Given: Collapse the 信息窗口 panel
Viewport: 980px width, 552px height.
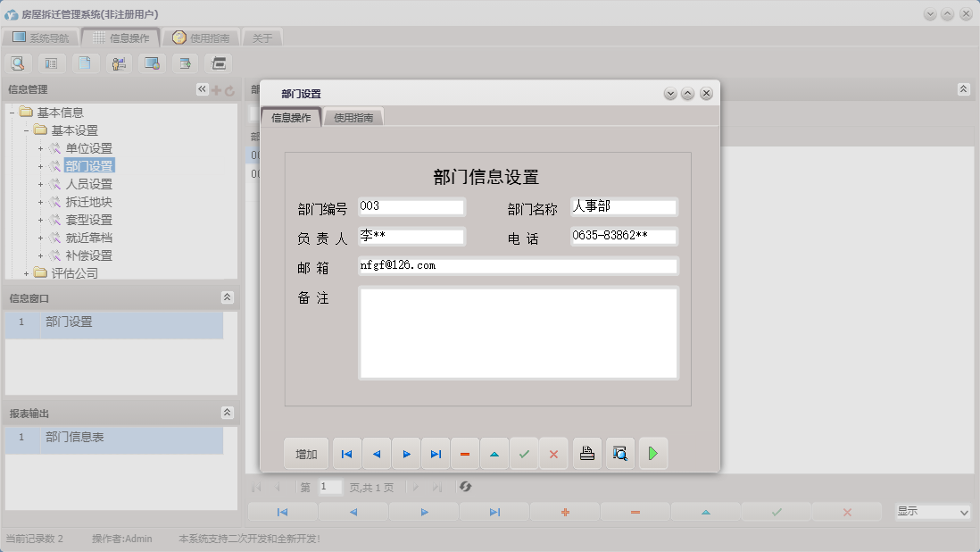Looking at the screenshot, I should 228,297.
